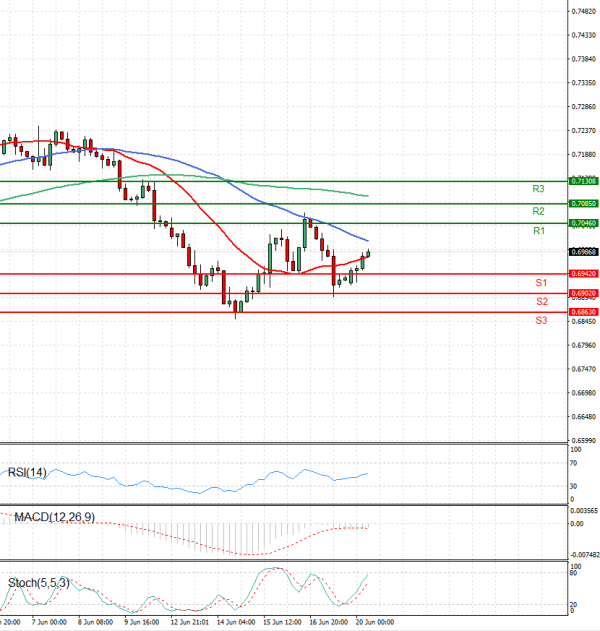Click the -0.007482 MACD scale value
The image size is (600, 631).
585,555
